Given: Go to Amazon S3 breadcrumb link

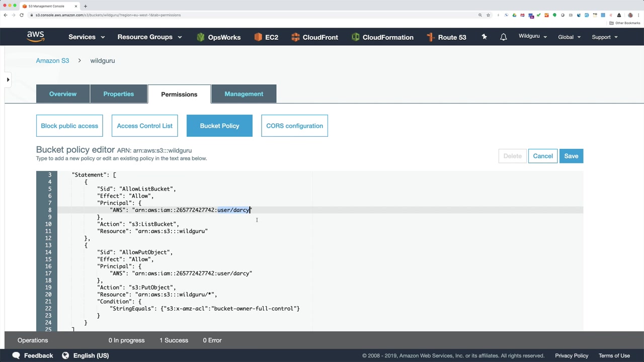Looking at the screenshot, I should [52, 61].
